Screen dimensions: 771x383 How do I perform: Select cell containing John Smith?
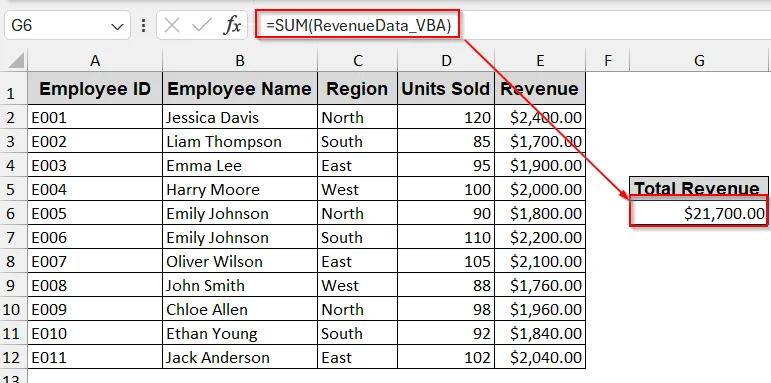[x=240, y=285]
